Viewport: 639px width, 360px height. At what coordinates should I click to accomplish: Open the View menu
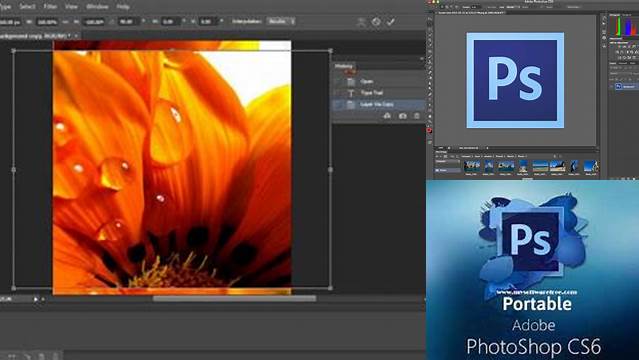(71, 7)
